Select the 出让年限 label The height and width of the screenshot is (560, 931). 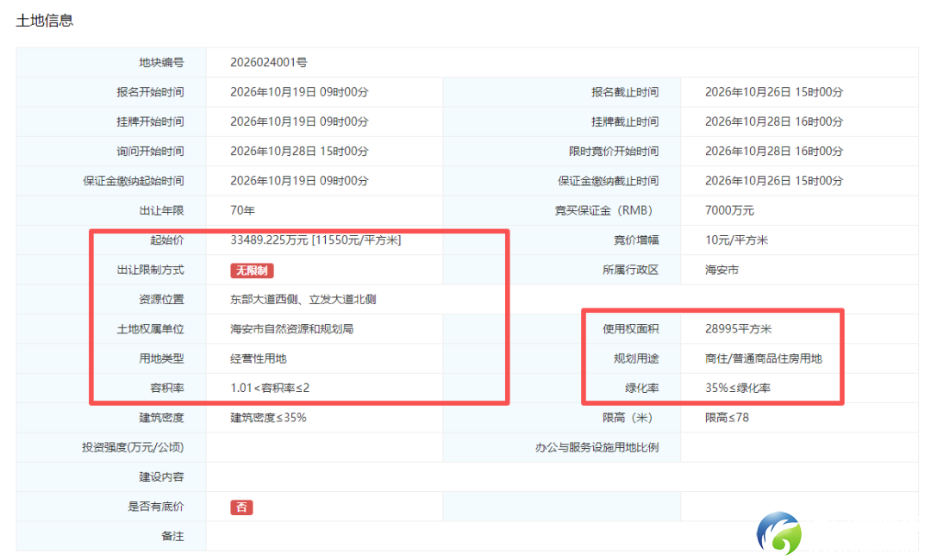pyautogui.click(x=161, y=210)
